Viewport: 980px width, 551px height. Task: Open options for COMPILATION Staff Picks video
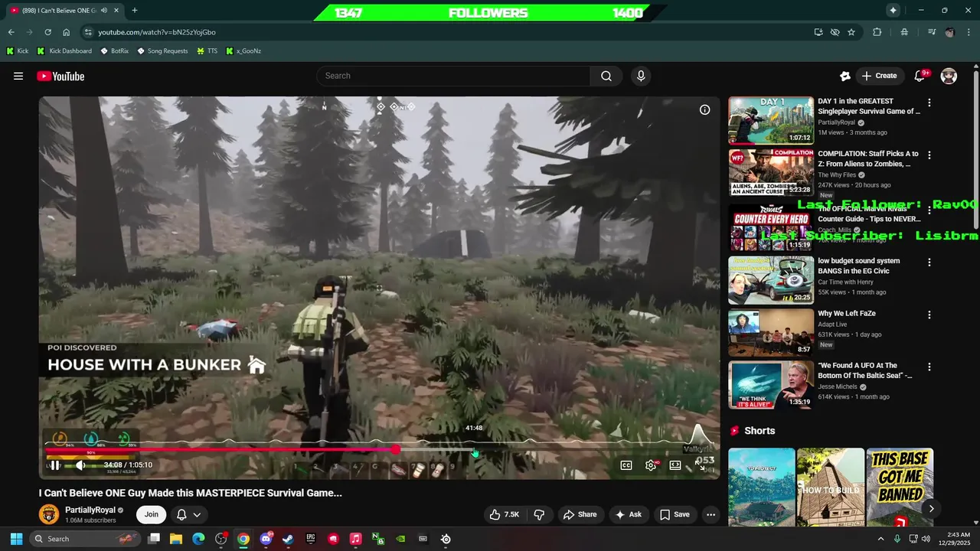click(929, 155)
